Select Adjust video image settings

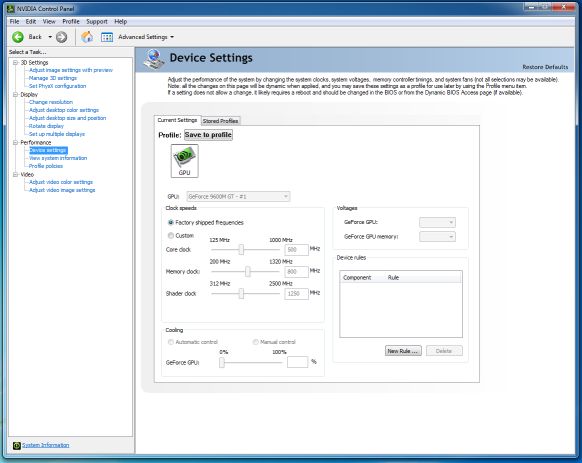click(x=62, y=190)
